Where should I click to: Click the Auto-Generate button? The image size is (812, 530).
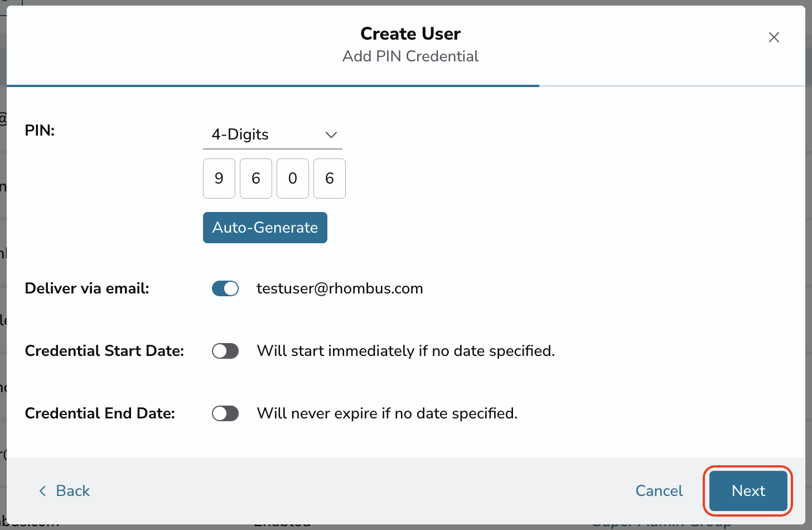click(265, 228)
